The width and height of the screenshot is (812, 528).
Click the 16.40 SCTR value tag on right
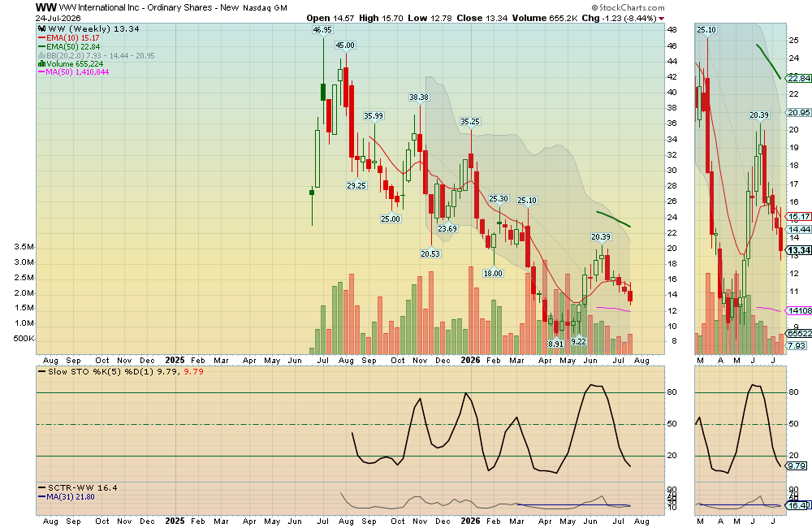pos(799,505)
